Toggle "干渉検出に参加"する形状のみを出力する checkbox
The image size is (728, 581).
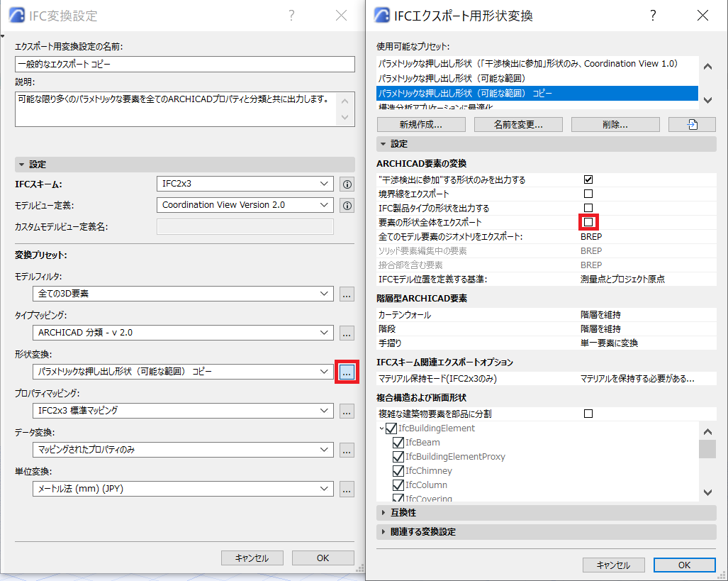(588, 179)
